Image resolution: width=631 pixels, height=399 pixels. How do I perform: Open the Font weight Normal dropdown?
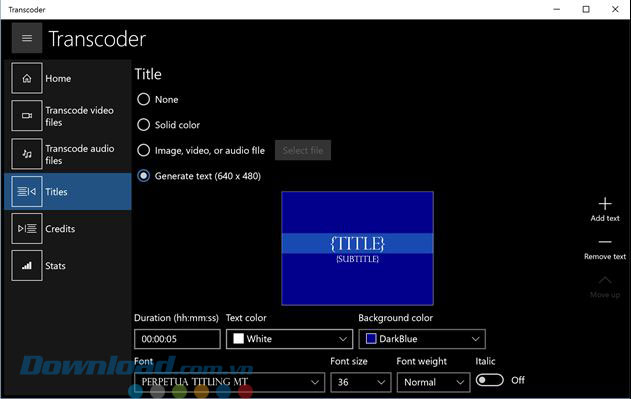tap(433, 382)
